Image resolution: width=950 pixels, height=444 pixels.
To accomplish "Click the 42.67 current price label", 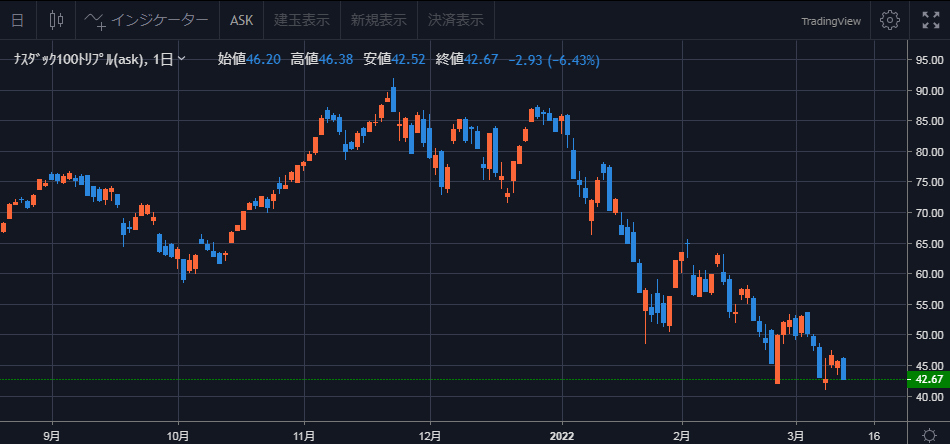I will pos(929,379).
